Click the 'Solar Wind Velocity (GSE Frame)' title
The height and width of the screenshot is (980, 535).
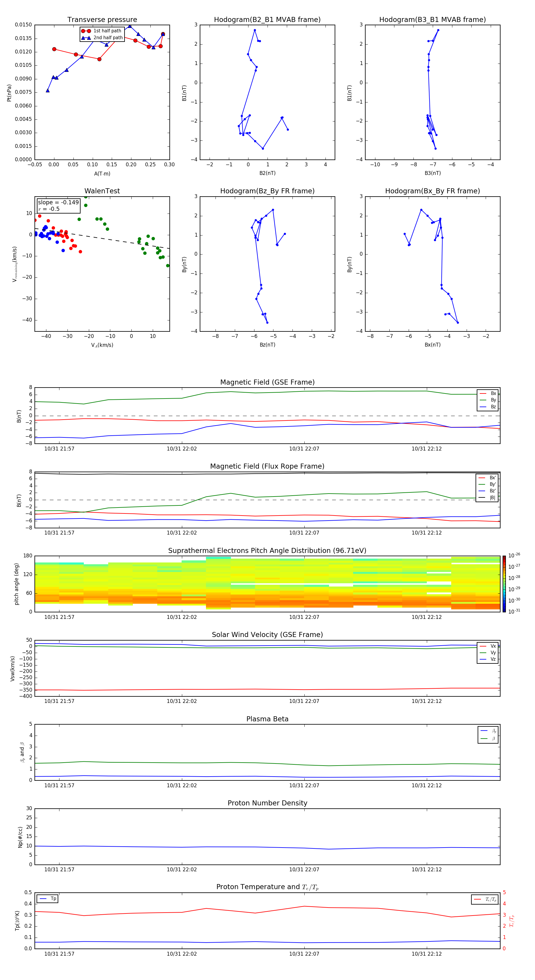[x=267, y=635]
